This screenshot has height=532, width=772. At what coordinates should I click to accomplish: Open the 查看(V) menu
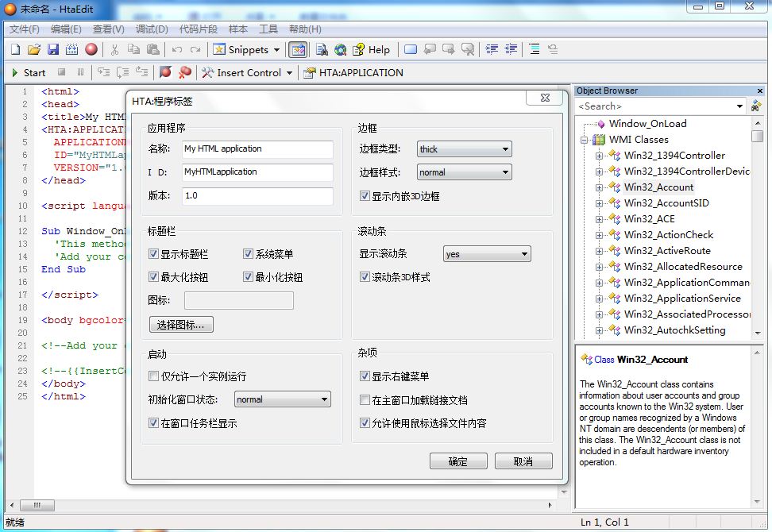click(x=108, y=29)
